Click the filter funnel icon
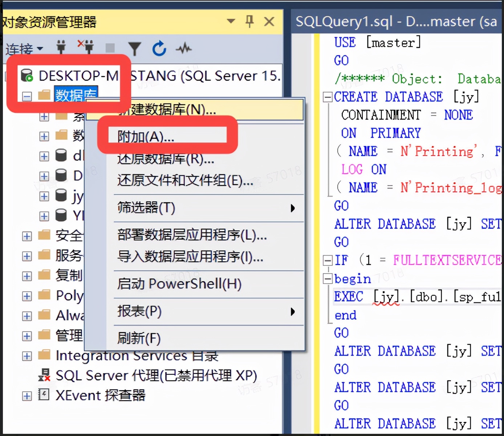 (134, 48)
